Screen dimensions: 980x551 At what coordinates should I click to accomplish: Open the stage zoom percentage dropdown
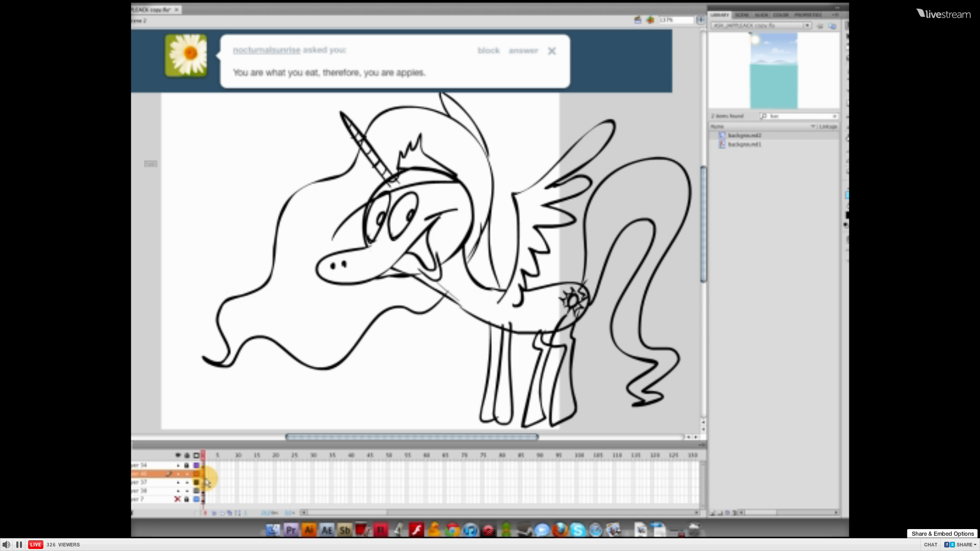click(x=700, y=20)
